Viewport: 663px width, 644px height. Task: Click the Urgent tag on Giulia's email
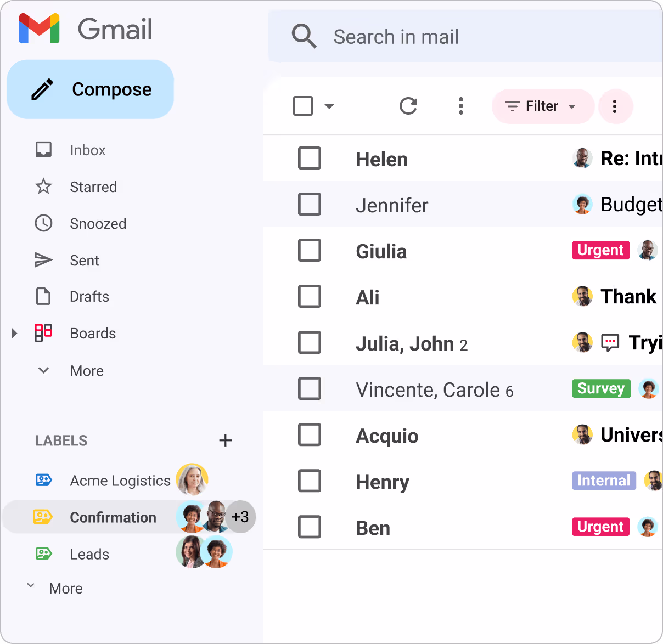coord(601,250)
